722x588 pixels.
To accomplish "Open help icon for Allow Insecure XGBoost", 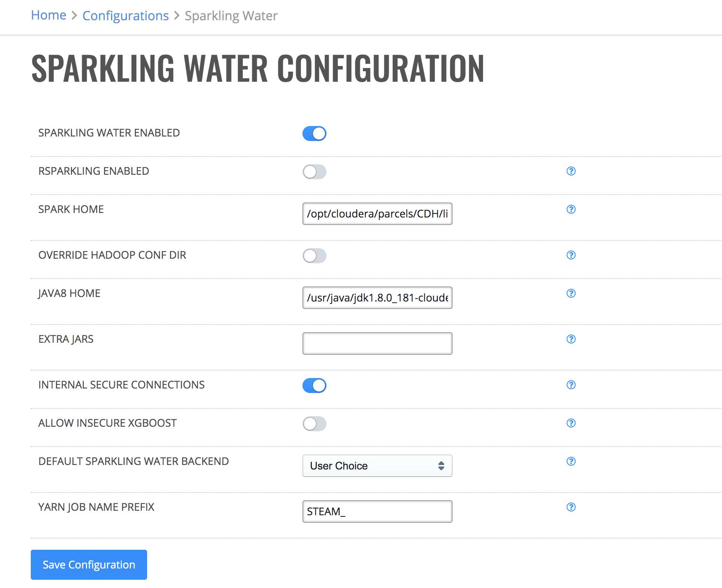I will click(571, 423).
